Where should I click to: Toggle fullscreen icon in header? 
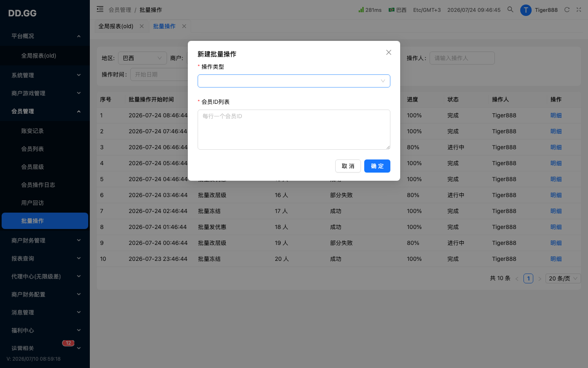click(579, 10)
